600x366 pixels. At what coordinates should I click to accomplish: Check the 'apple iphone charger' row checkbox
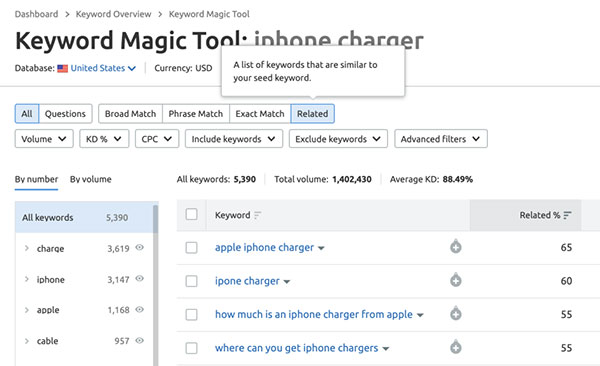[191, 248]
